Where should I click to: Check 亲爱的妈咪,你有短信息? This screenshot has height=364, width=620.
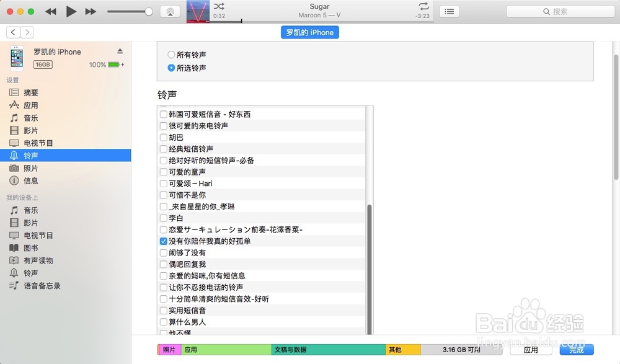[163, 276]
